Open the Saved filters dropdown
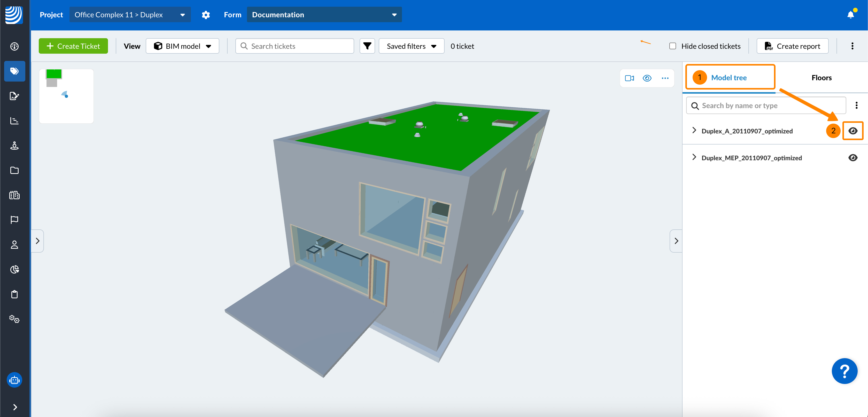The width and height of the screenshot is (868, 417). pos(411,46)
